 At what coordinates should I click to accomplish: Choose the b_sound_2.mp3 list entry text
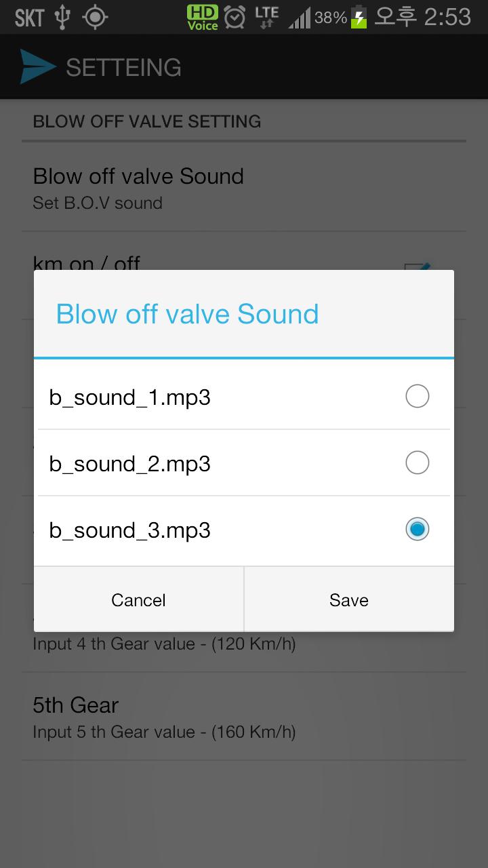(x=130, y=464)
